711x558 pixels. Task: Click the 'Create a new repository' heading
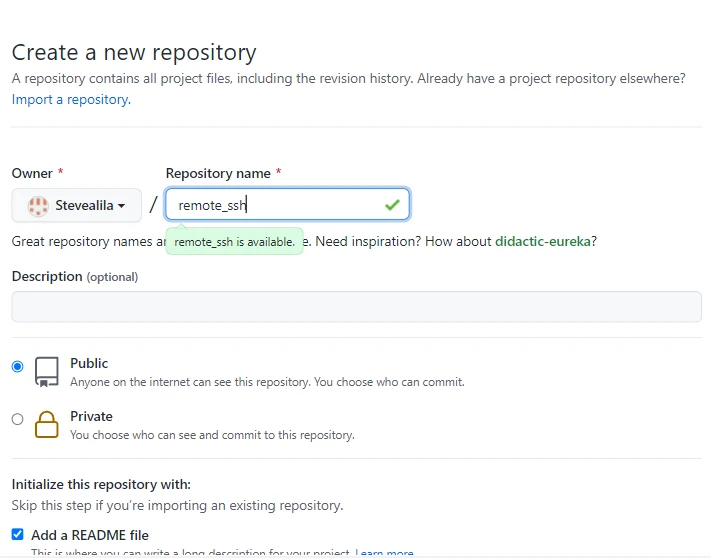click(x=134, y=52)
